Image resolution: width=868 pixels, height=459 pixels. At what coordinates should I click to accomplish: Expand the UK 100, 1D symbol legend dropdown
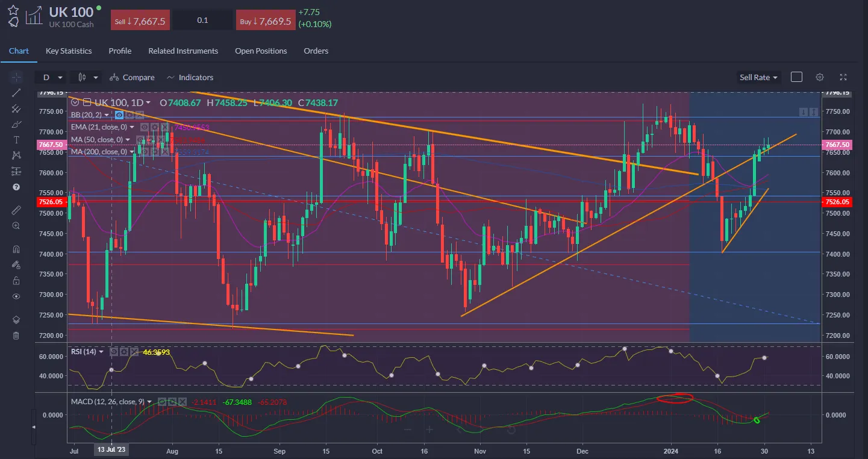[x=147, y=103]
